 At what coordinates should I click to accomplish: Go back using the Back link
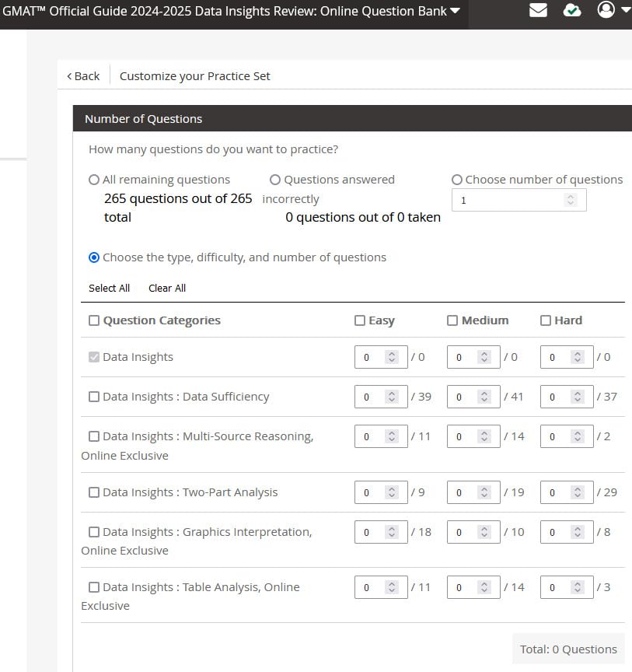tap(83, 75)
